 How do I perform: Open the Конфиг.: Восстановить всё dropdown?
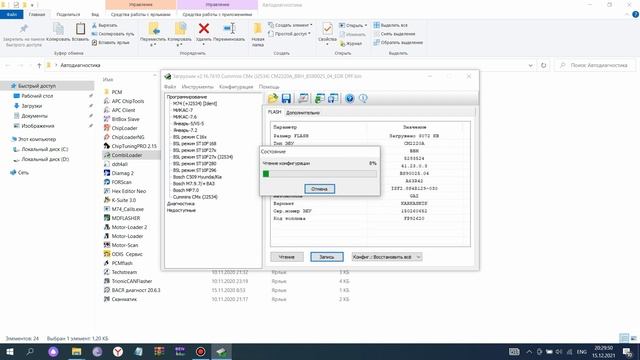(387, 257)
